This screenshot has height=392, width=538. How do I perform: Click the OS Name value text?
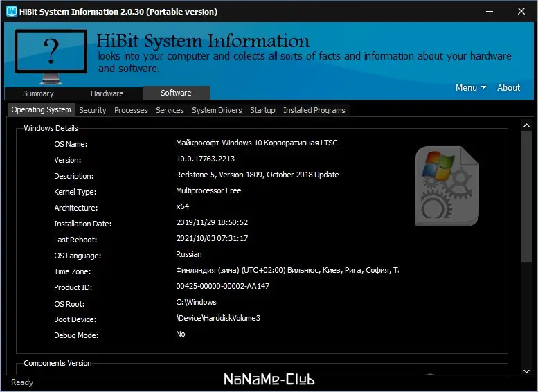pos(257,143)
